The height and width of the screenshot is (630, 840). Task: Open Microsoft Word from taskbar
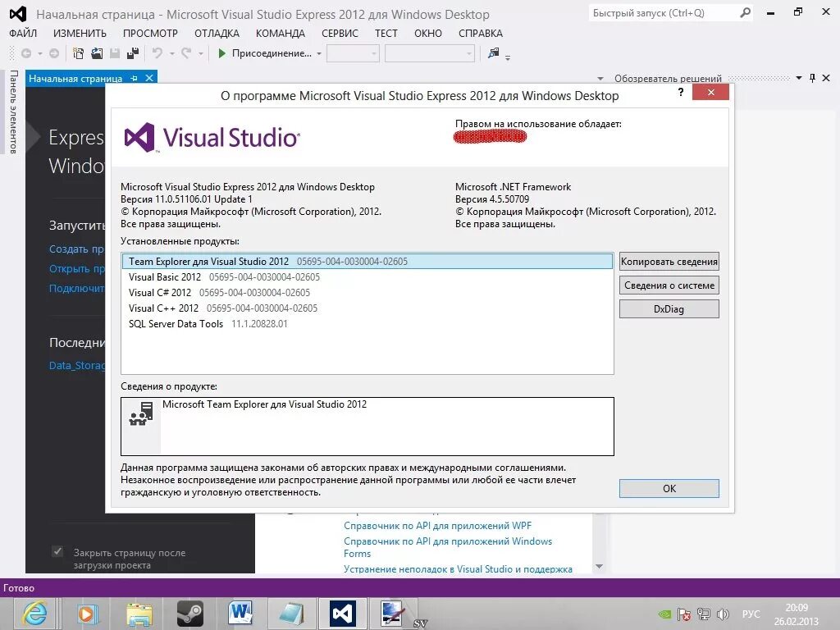point(240,614)
